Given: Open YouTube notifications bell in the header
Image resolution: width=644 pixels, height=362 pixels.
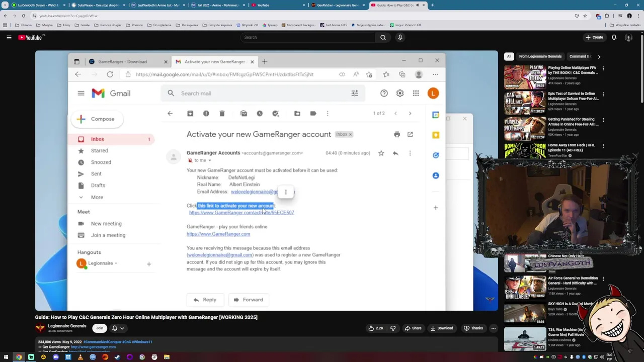Looking at the screenshot, I should coord(614,37).
